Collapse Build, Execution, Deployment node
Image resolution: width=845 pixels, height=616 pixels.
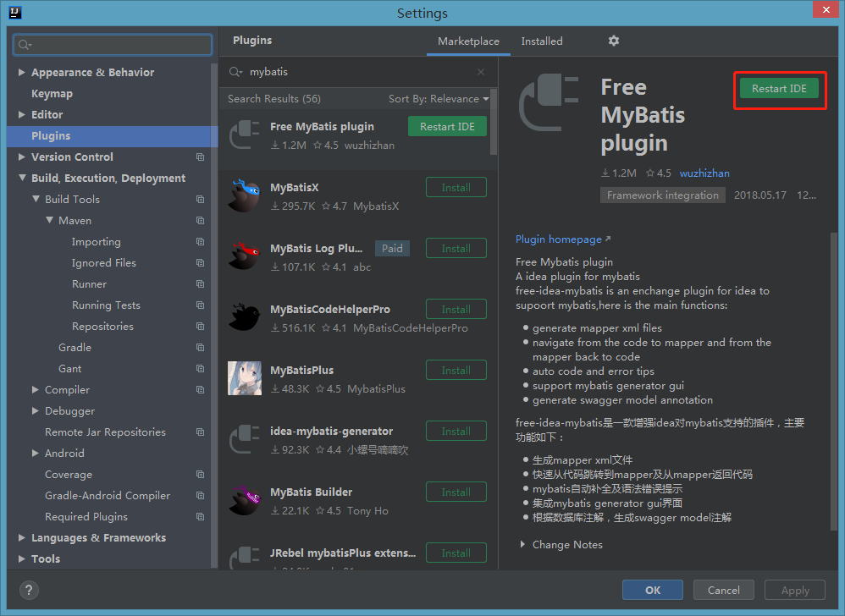point(22,178)
